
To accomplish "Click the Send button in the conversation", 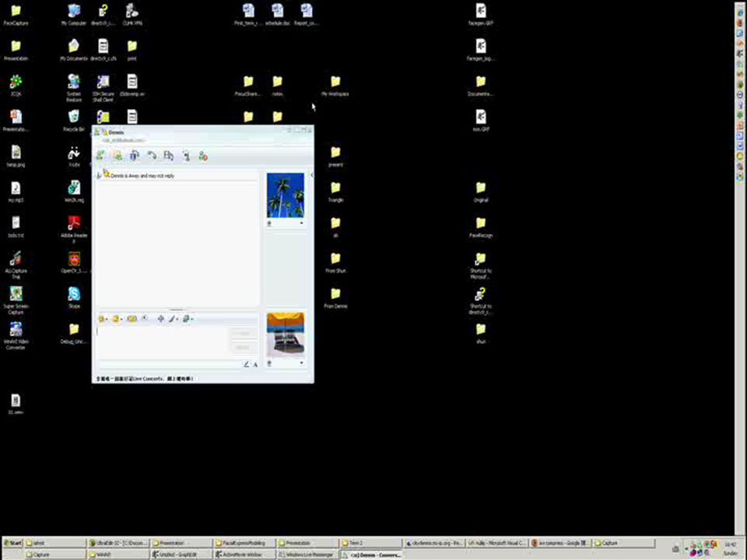I will click(x=243, y=334).
